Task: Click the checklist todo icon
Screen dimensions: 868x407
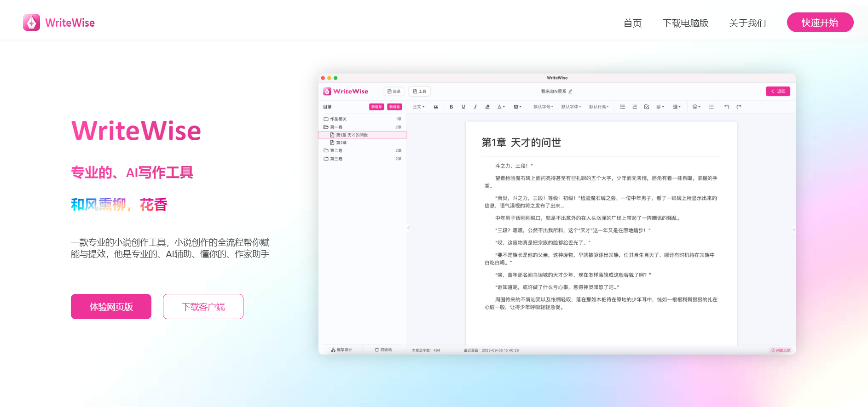Action: [x=647, y=107]
